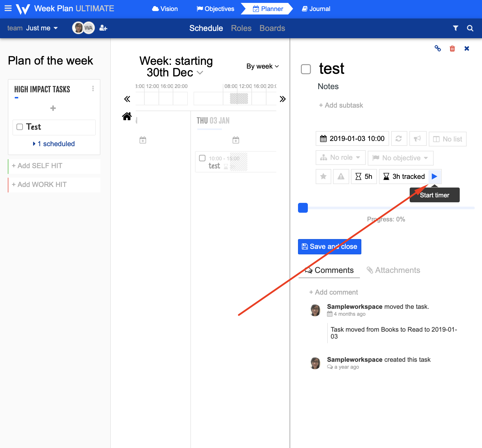Switch to Schedule view
Viewport: 482px width, 448px height.
coord(206,28)
